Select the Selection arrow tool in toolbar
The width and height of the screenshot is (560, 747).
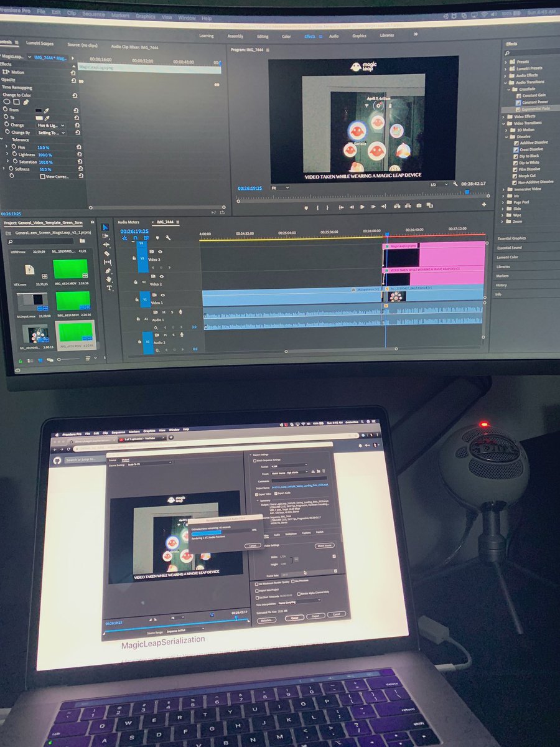pyautogui.click(x=105, y=227)
